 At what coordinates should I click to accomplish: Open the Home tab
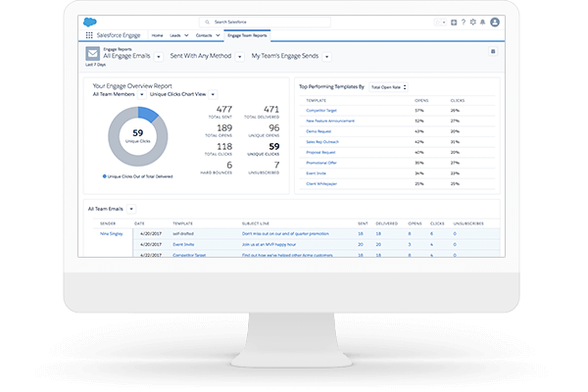click(x=157, y=34)
